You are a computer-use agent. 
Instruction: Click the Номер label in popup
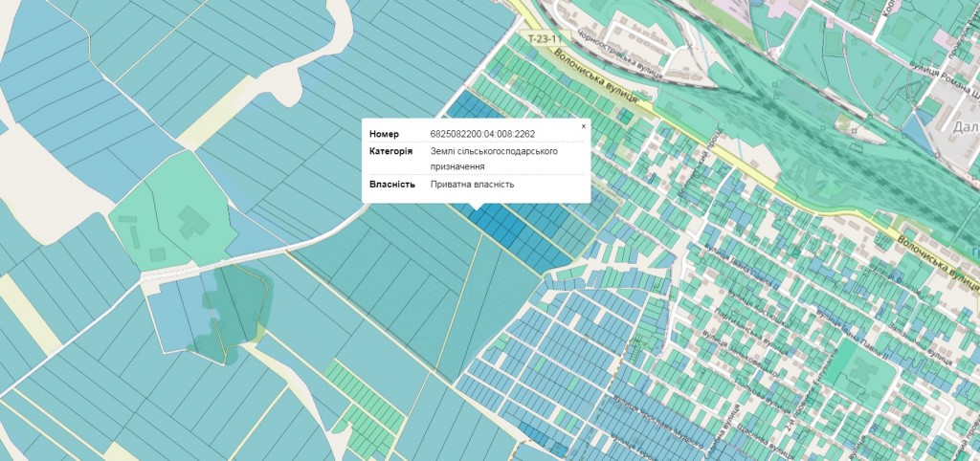pyautogui.click(x=384, y=134)
